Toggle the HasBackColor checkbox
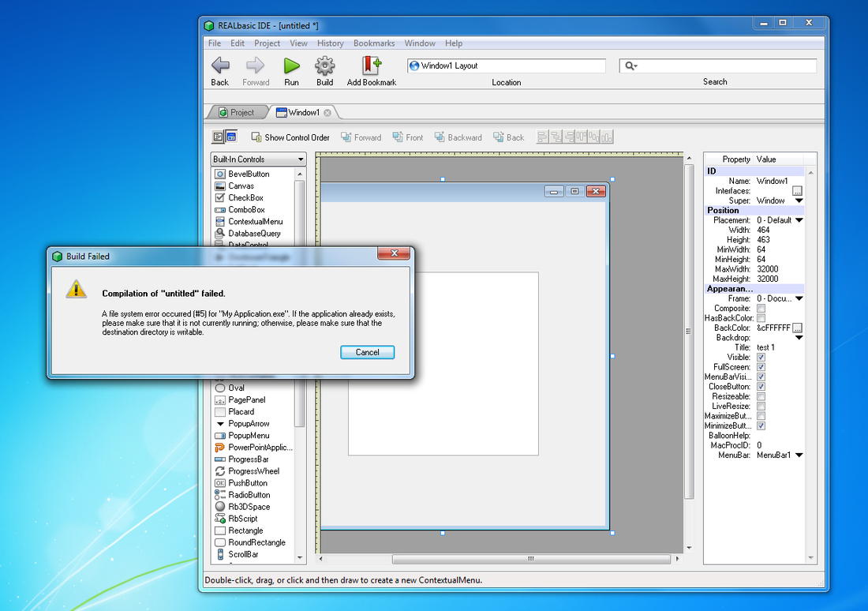The height and width of the screenshot is (611, 868). pyautogui.click(x=761, y=318)
